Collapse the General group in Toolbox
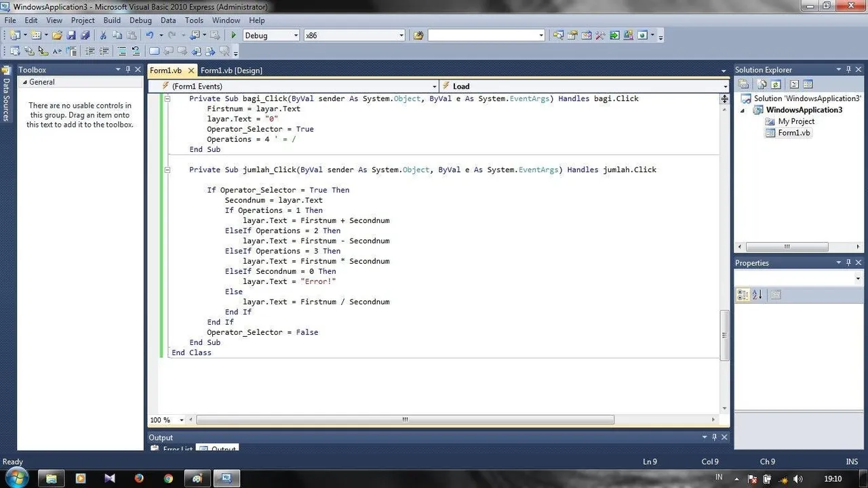868x488 pixels. pos(24,82)
